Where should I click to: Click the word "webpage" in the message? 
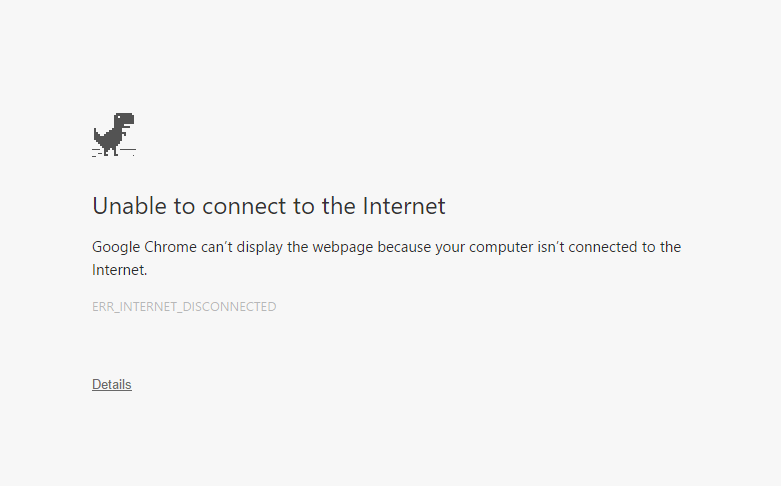pos(343,247)
